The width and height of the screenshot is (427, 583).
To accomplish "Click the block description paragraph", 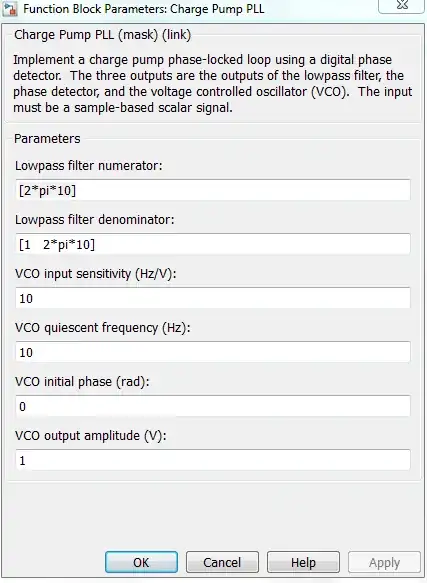I will point(213,84).
